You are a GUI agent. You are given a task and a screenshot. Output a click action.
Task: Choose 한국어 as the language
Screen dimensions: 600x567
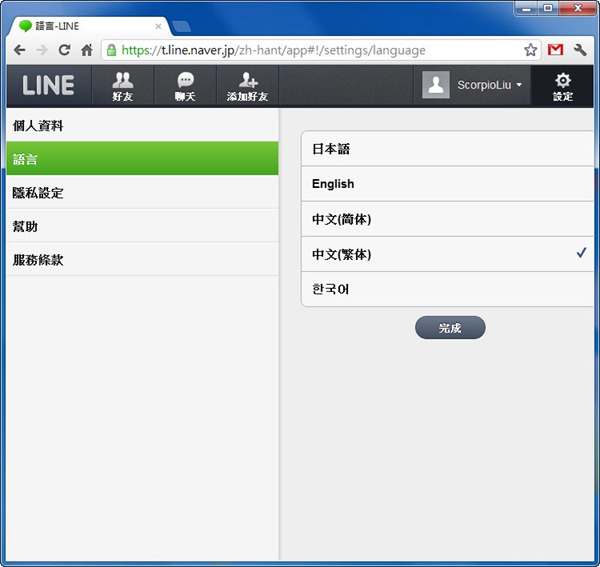[448, 289]
